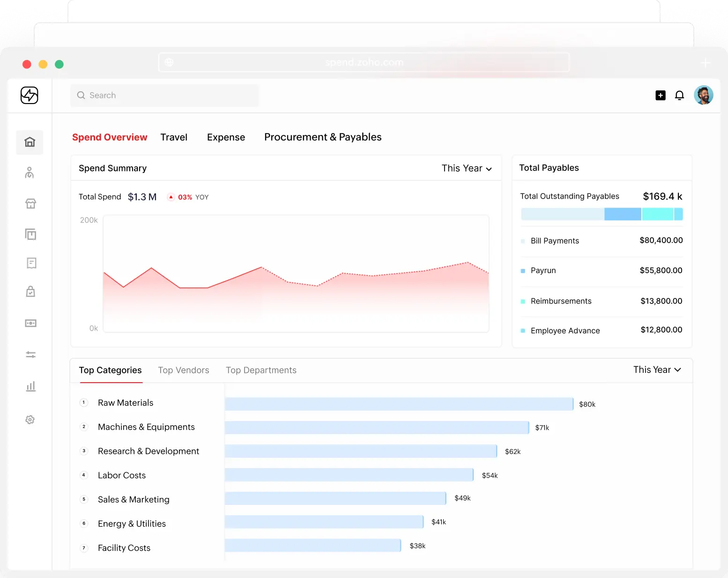This screenshot has width=728, height=578.
Task: Click the notification bell icon
Action: coord(679,96)
